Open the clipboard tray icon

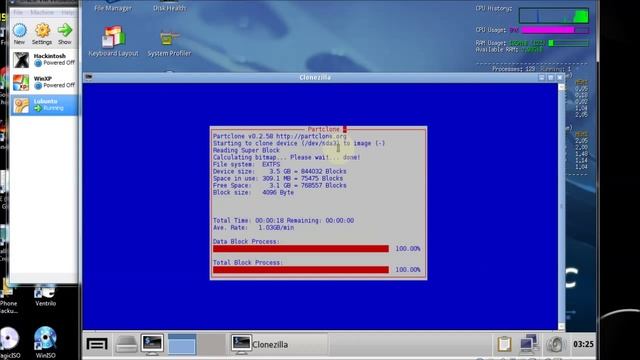coord(504,344)
